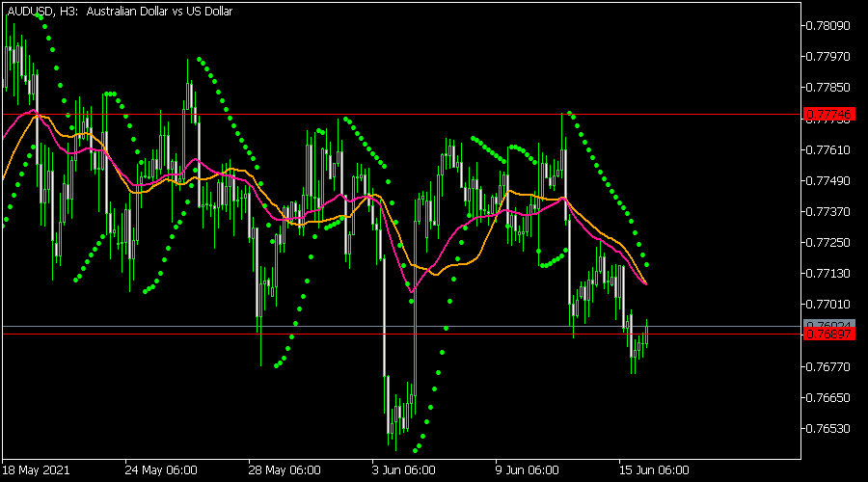The width and height of the screenshot is (868, 482).
Task: Click the price scale value 0.77130
Action: (x=827, y=274)
